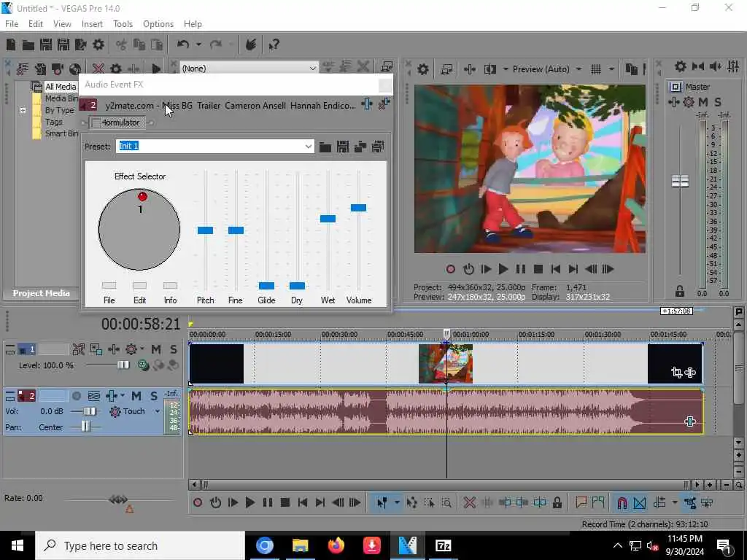Image resolution: width=747 pixels, height=560 pixels.
Task: Open Video Preview properties gear
Action: [x=422, y=69]
